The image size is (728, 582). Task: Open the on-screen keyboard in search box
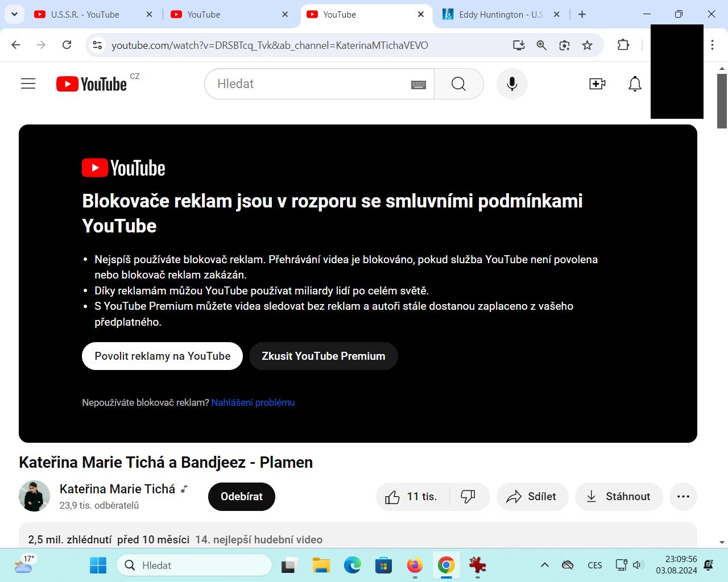point(419,85)
